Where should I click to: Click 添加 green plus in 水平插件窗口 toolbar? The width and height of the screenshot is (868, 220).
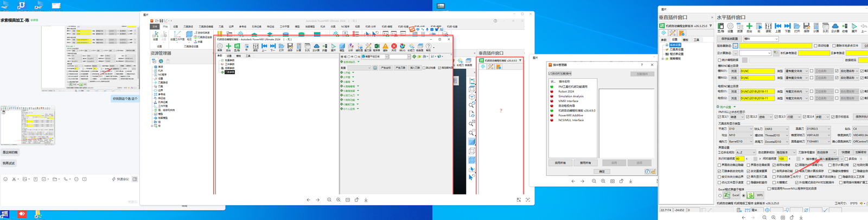pos(749,28)
